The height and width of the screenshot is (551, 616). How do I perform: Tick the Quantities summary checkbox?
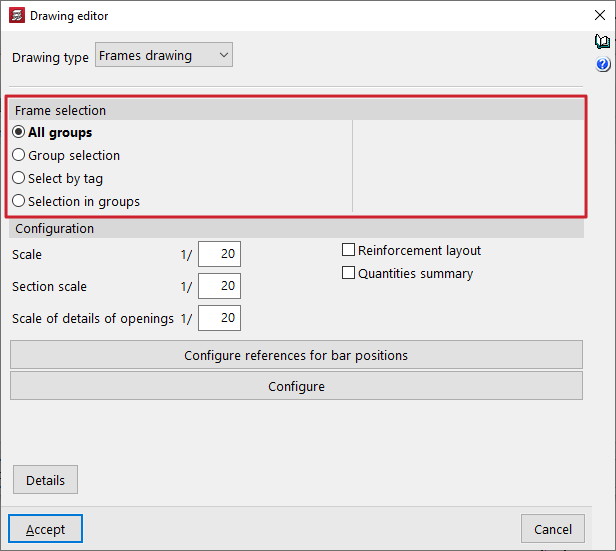pyautogui.click(x=349, y=273)
